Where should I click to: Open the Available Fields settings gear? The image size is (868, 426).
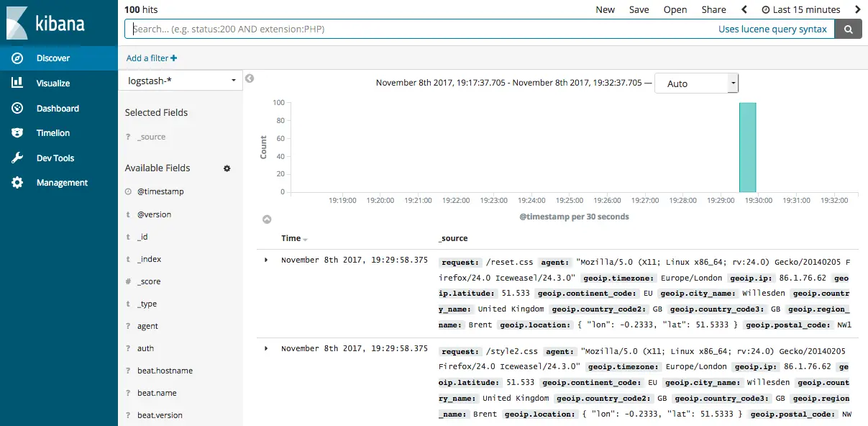click(x=227, y=168)
